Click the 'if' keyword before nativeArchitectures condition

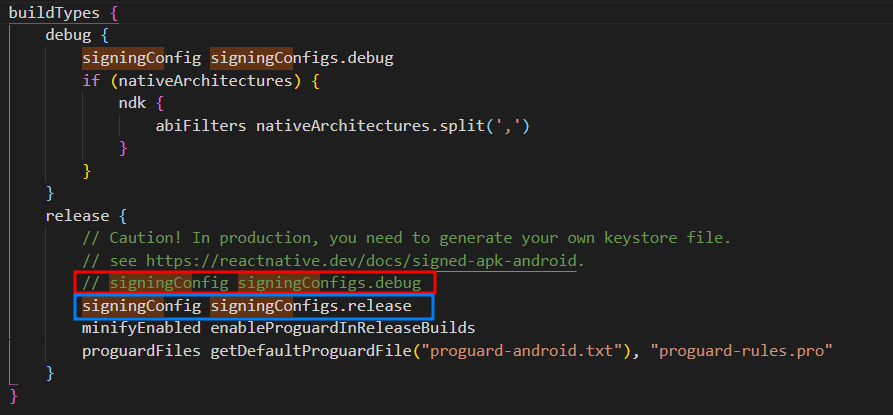tap(91, 81)
